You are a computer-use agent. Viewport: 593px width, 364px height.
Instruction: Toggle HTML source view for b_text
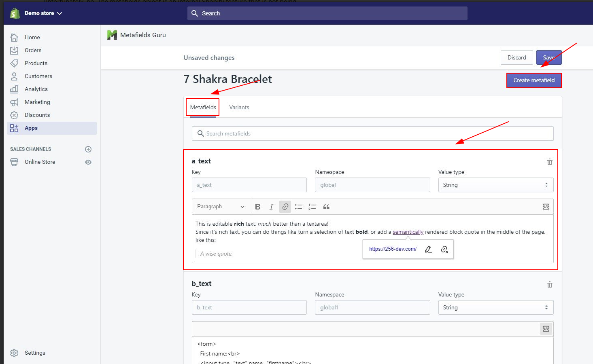click(546, 329)
